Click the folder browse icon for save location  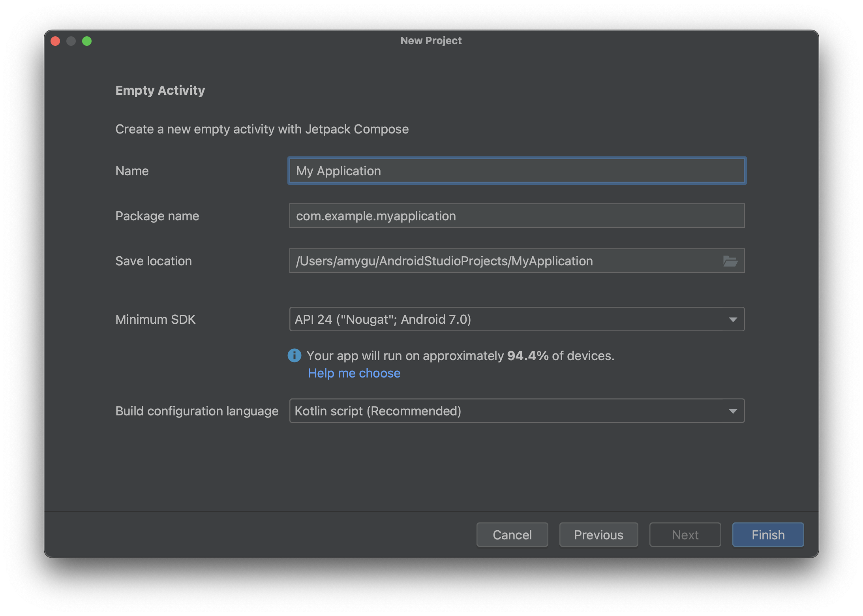click(731, 260)
